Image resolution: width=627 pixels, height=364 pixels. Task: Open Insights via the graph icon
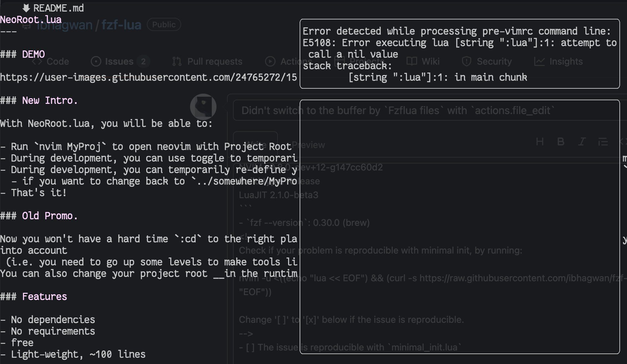click(539, 61)
